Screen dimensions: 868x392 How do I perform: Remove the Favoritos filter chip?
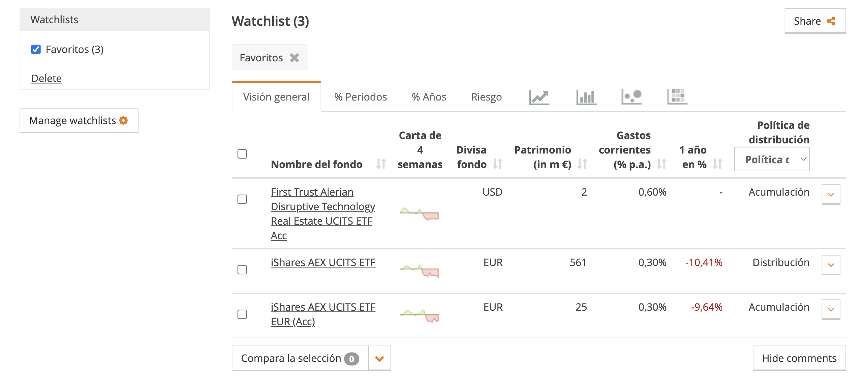pyautogui.click(x=294, y=57)
